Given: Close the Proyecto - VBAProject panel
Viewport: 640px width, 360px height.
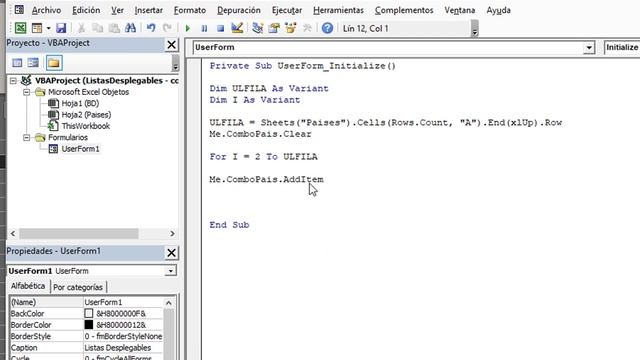Looking at the screenshot, I should tap(171, 44).
